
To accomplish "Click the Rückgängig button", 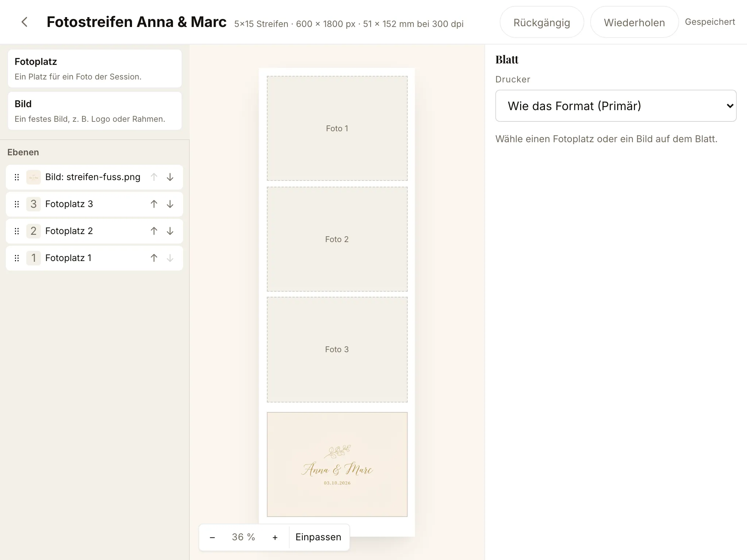I will 542,22.
